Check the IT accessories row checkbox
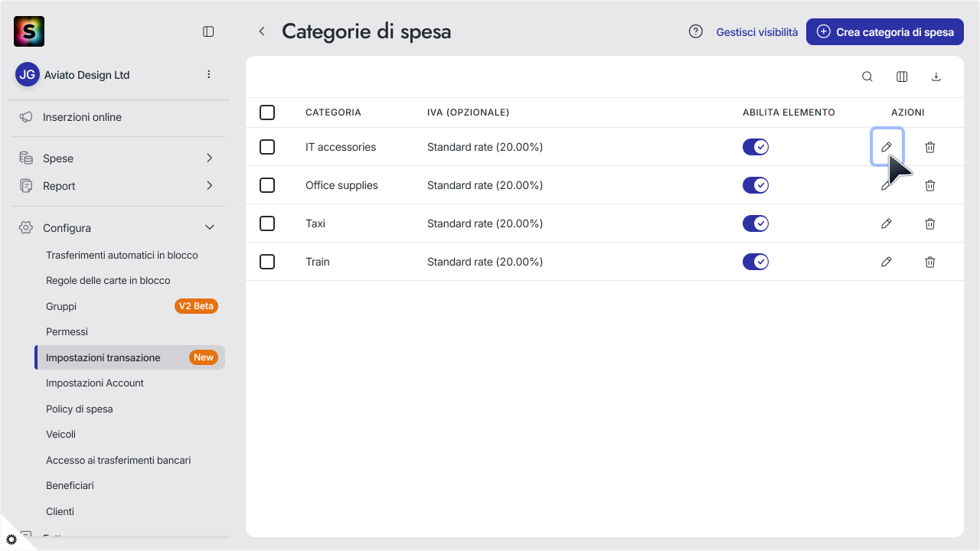This screenshot has height=551, width=980. click(267, 147)
